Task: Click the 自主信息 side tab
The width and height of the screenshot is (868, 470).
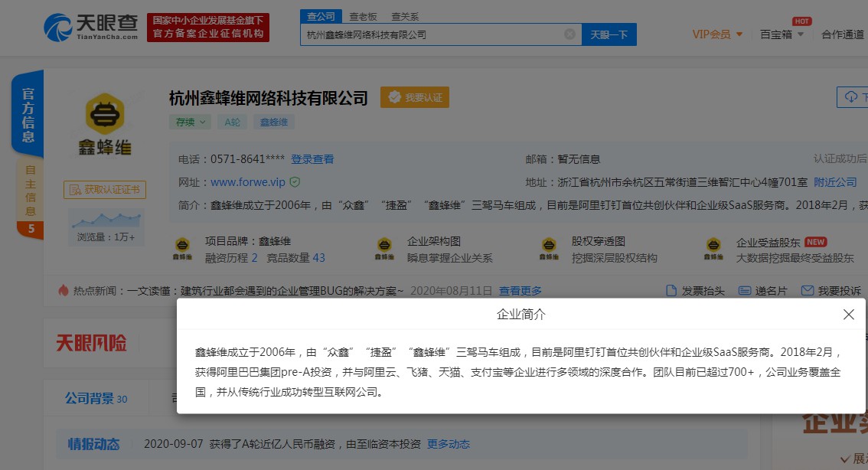Action: [x=30, y=190]
